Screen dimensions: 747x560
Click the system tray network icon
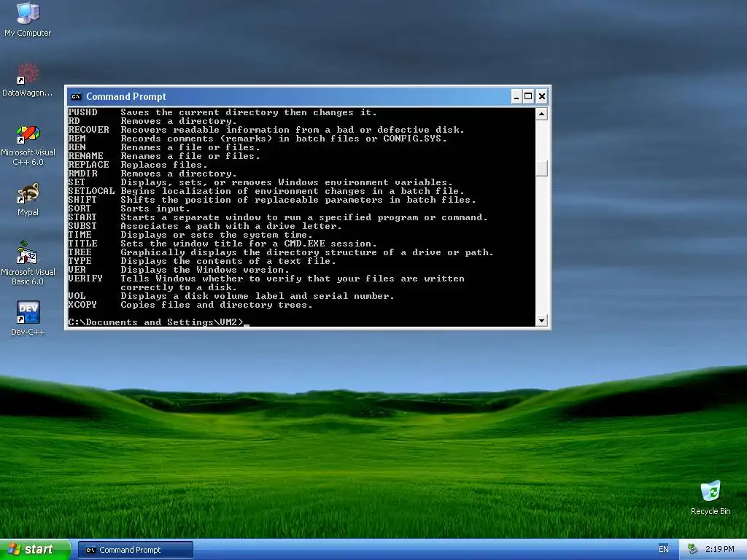tap(693, 549)
